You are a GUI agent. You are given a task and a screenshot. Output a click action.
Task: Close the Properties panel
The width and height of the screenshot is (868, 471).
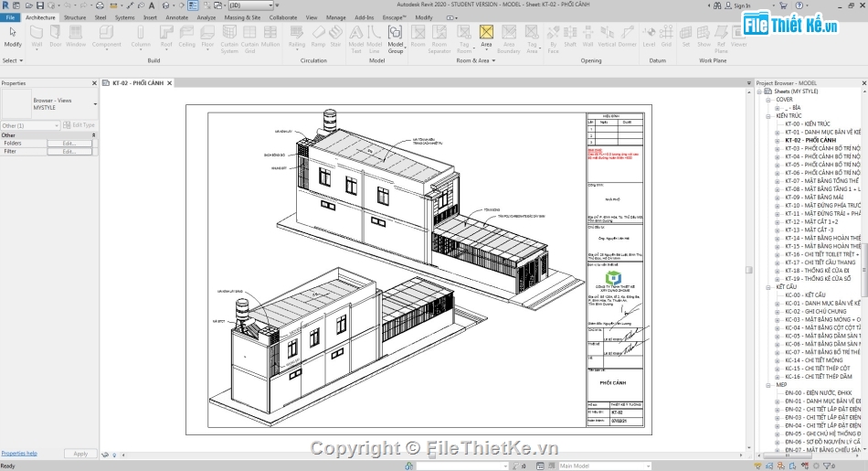tap(94, 83)
